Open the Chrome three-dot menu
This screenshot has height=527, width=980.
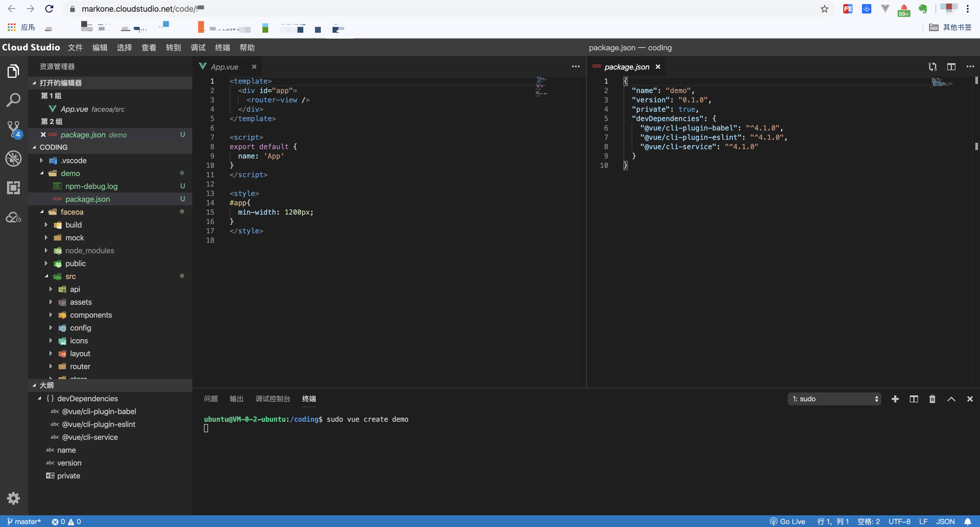967,9
